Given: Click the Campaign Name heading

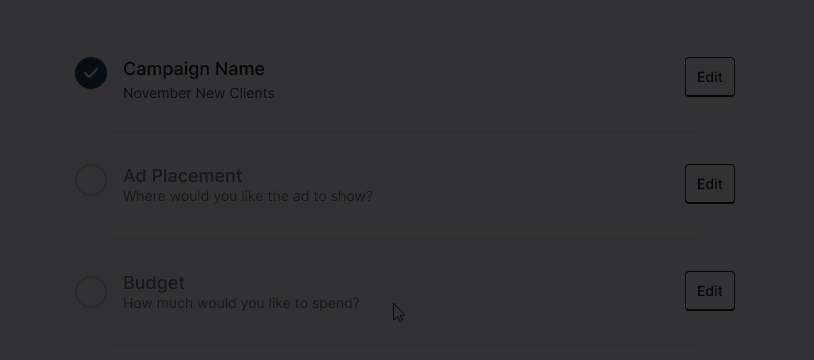Looking at the screenshot, I should pos(194,69).
